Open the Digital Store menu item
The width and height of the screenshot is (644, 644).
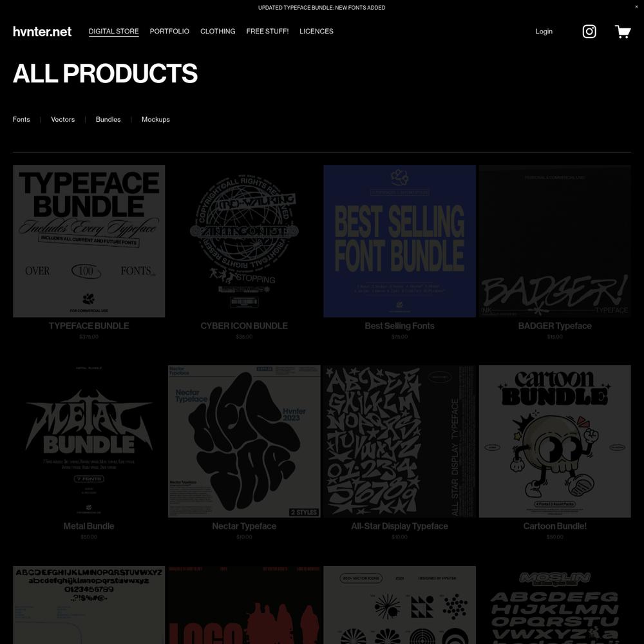coord(114,31)
